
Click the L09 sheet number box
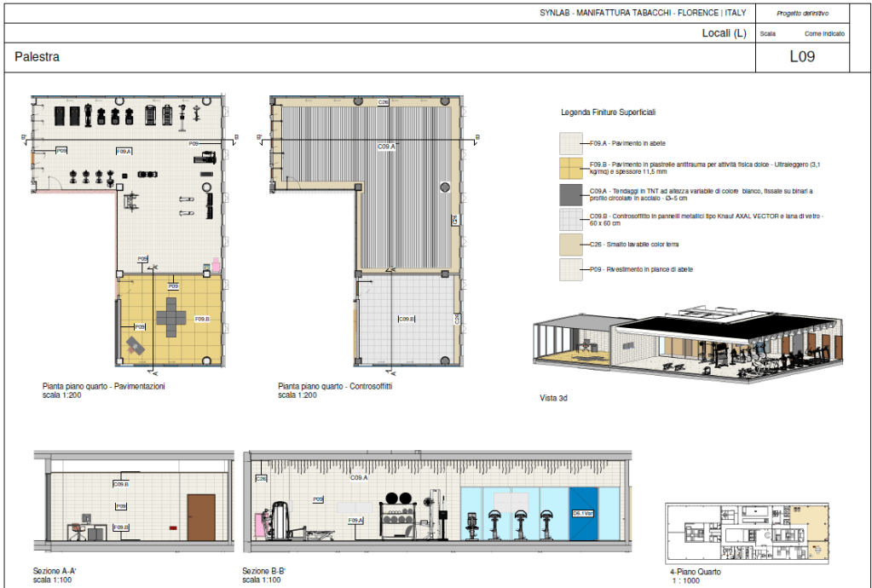click(x=802, y=58)
